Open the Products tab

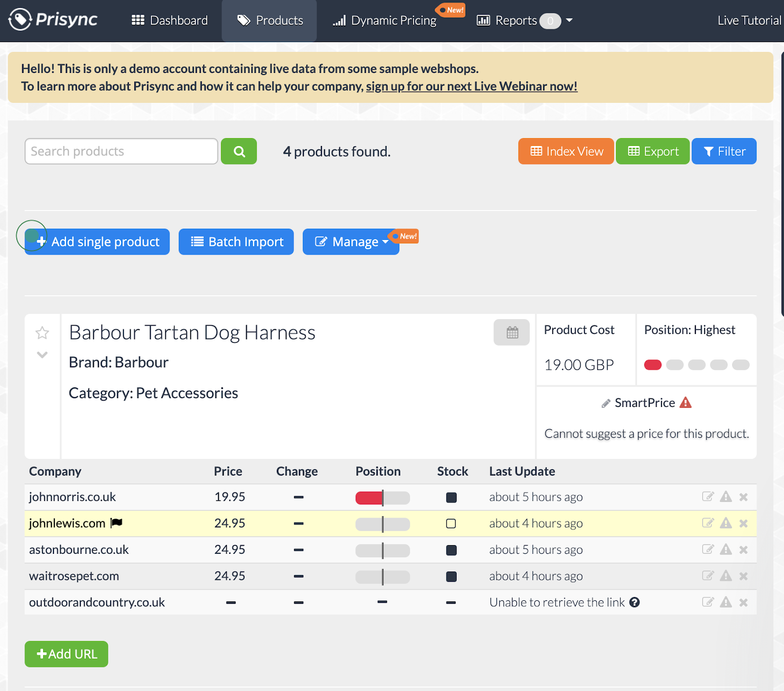click(269, 21)
